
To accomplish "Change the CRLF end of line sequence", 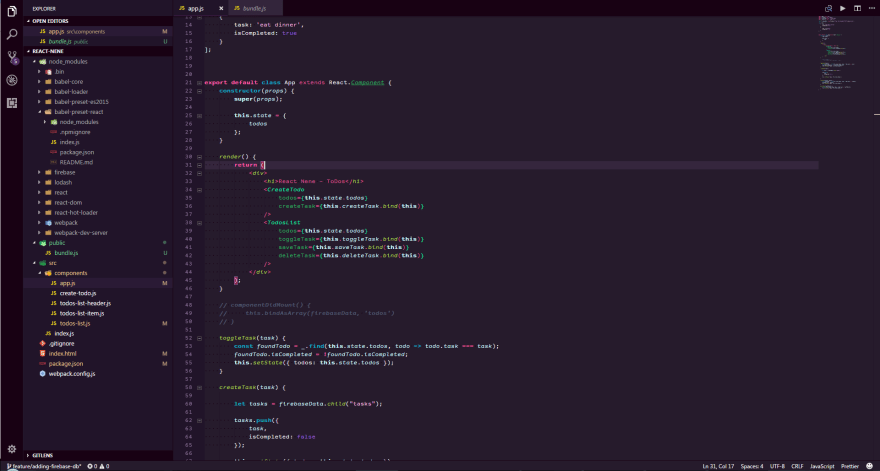I will (797, 467).
